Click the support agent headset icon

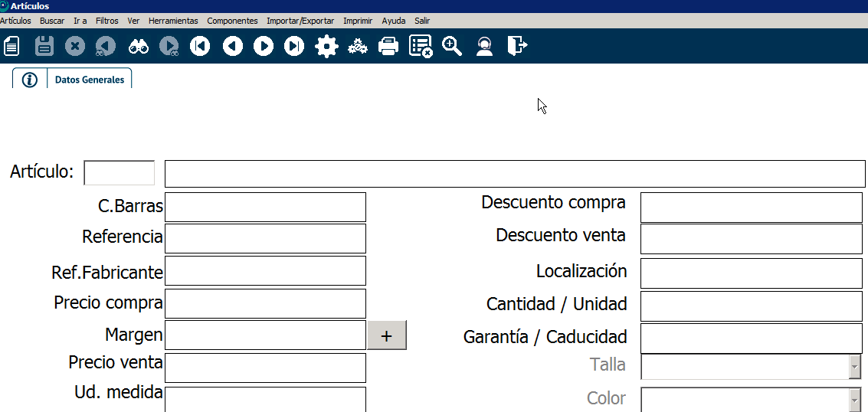pyautogui.click(x=484, y=47)
